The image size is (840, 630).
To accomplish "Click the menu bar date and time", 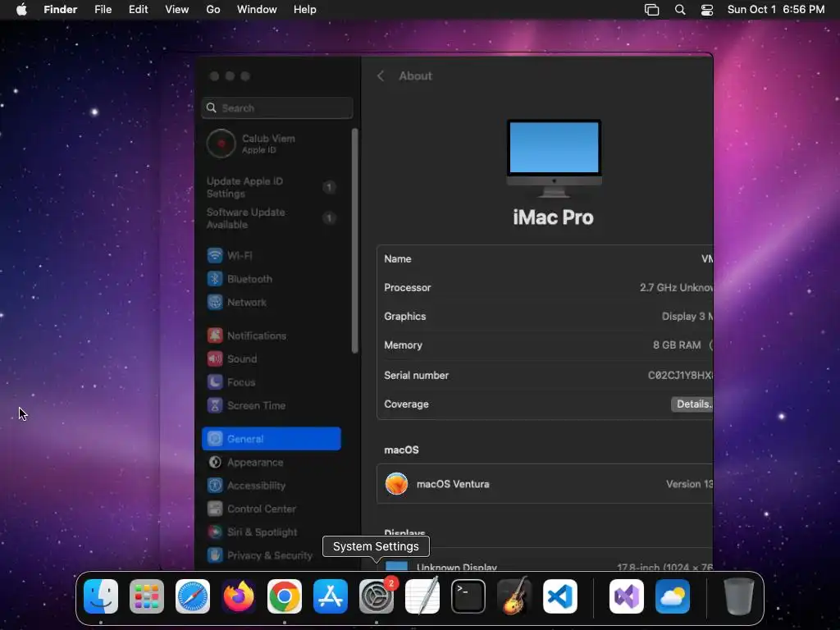I will (776, 10).
